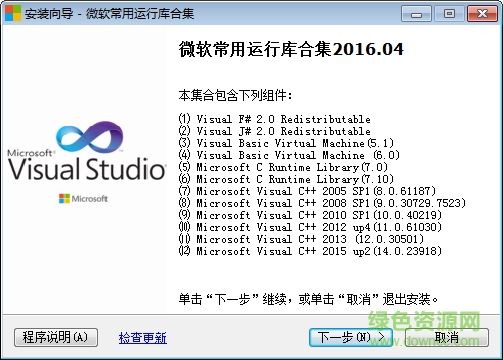Select Visual C++ 2013 (12.0.30501) line

pyautogui.click(x=301, y=239)
